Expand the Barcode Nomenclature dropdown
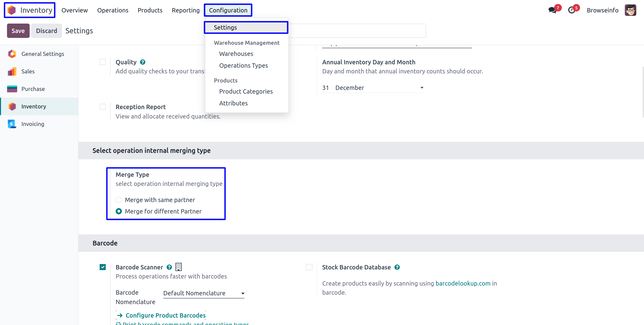The width and height of the screenshot is (644, 325). pyautogui.click(x=204, y=293)
